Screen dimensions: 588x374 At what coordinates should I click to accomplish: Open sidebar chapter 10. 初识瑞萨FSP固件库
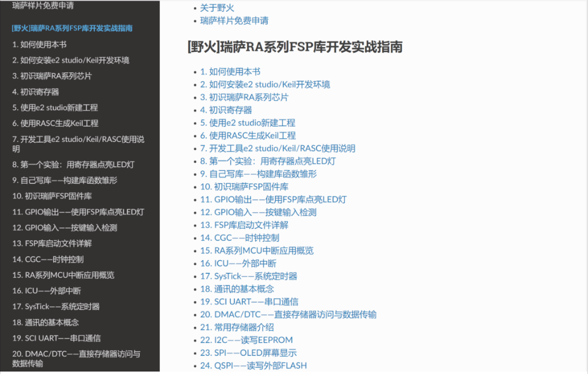(52, 196)
